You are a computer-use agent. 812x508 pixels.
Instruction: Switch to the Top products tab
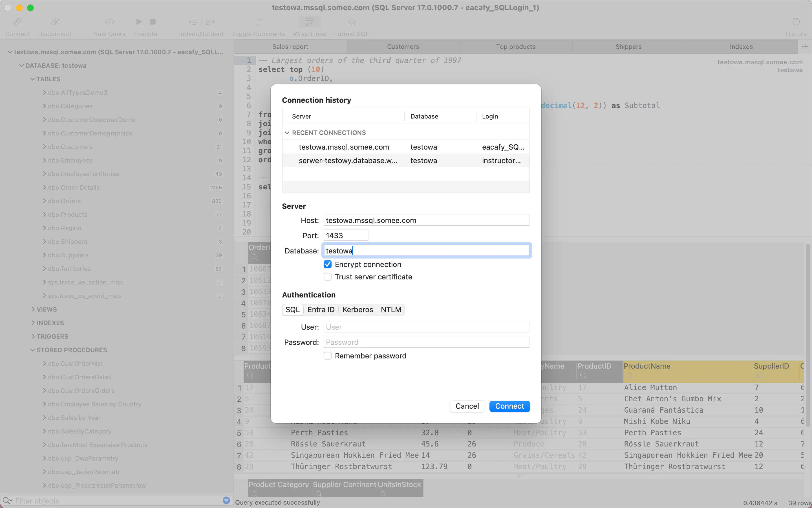516,47
